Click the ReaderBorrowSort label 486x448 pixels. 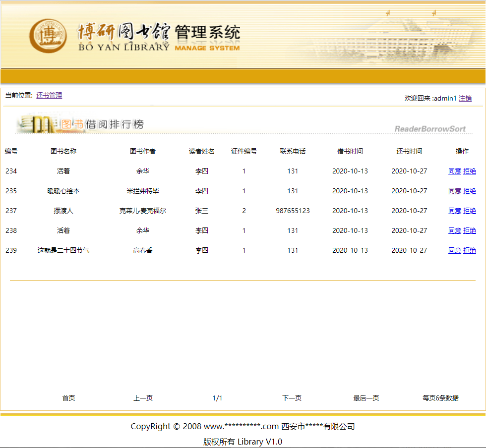coord(430,129)
